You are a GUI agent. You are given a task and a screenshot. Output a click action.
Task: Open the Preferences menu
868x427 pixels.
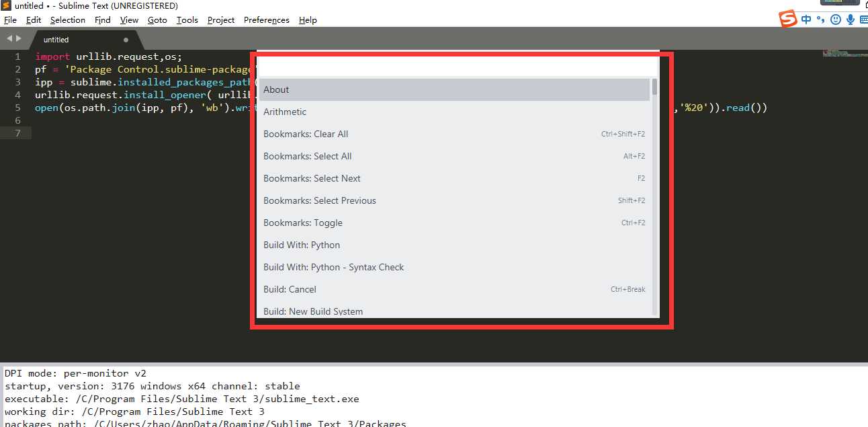[266, 20]
